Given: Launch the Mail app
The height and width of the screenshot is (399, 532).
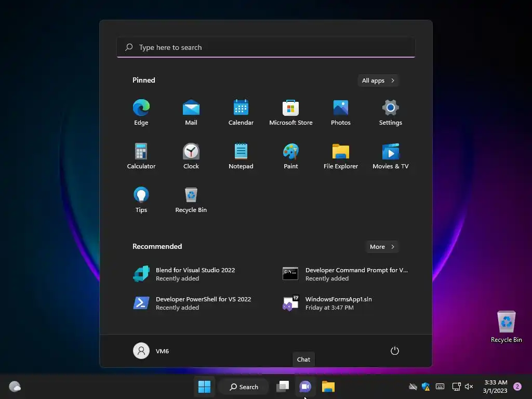Looking at the screenshot, I should pos(191,112).
